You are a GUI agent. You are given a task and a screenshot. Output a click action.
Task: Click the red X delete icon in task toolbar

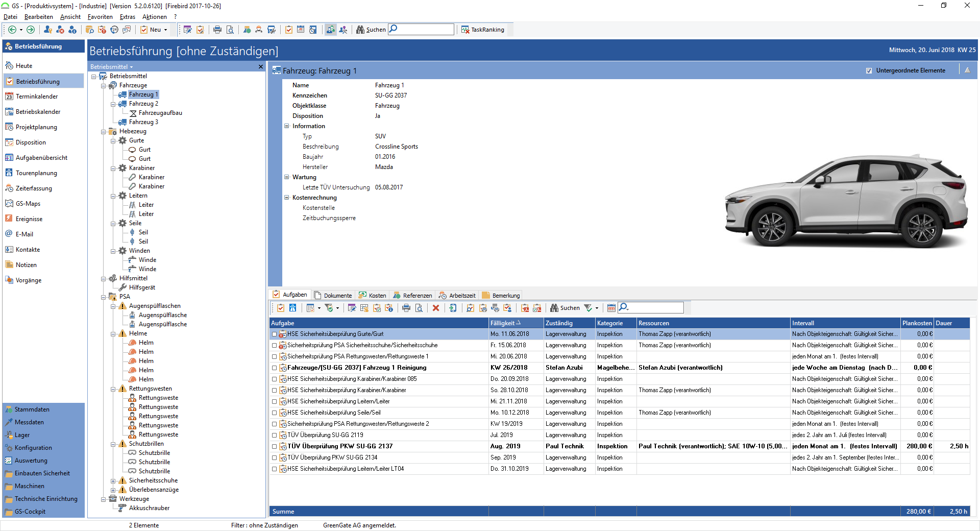(x=436, y=308)
